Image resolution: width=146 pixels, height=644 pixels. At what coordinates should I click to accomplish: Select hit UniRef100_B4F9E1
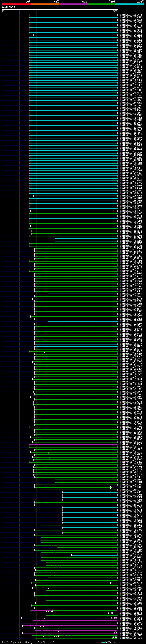click(131, 103)
